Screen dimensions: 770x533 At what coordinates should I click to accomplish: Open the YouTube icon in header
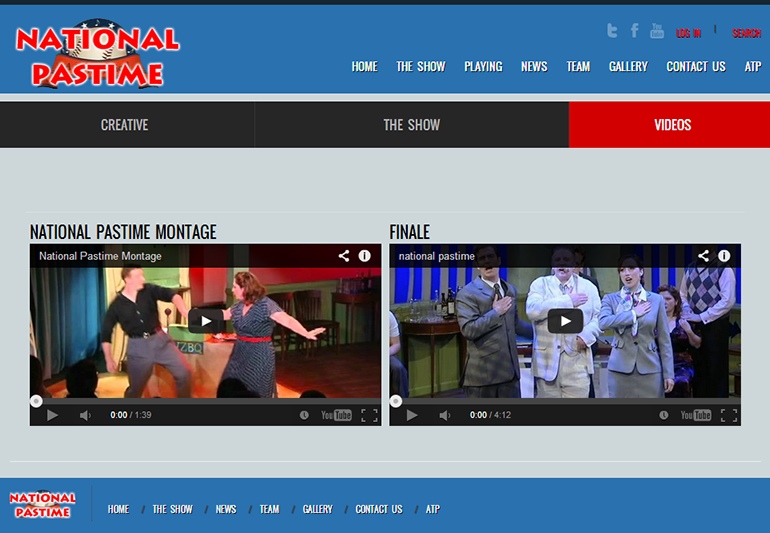(x=657, y=31)
